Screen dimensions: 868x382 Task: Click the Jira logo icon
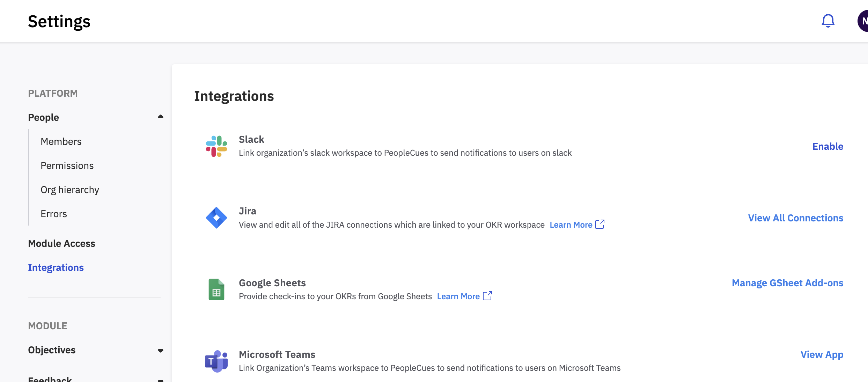[x=216, y=218]
